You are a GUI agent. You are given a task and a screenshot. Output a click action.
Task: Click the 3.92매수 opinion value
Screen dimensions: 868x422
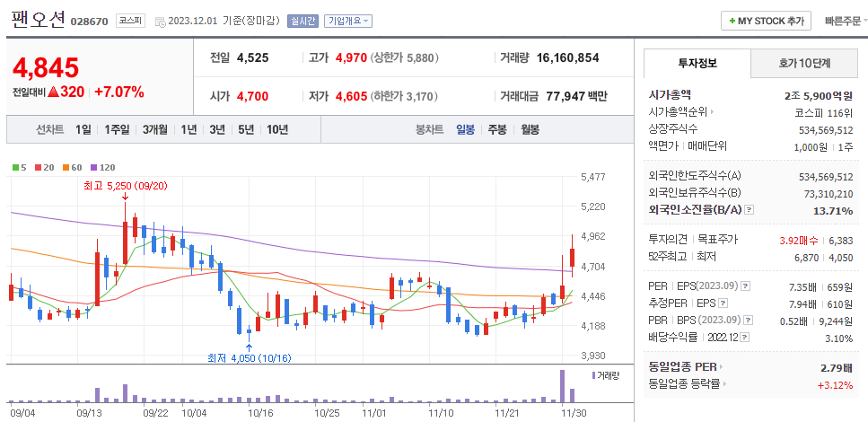tap(798, 241)
